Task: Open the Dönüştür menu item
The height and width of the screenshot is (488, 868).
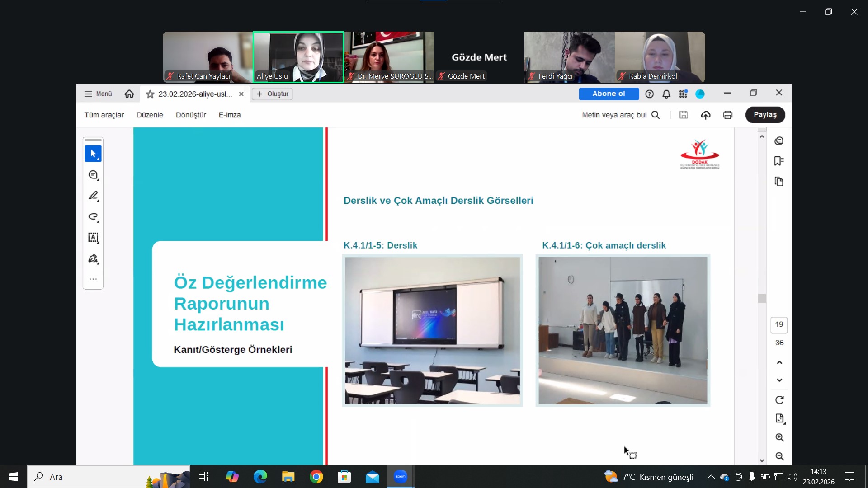Action: pos(191,115)
